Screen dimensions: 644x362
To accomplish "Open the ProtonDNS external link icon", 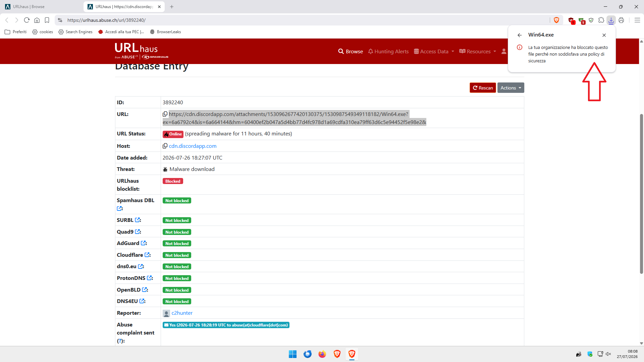I will (149, 278).
